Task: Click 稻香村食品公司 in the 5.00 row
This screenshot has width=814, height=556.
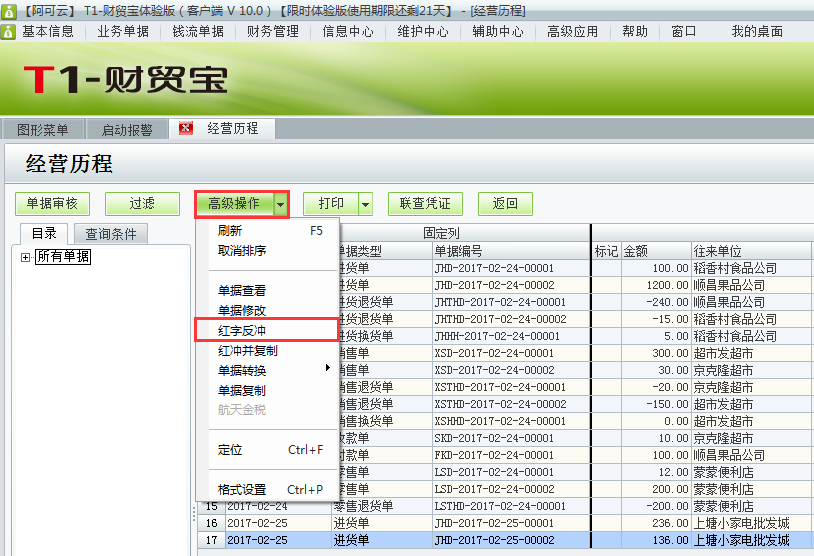Action: click(753, 336)
